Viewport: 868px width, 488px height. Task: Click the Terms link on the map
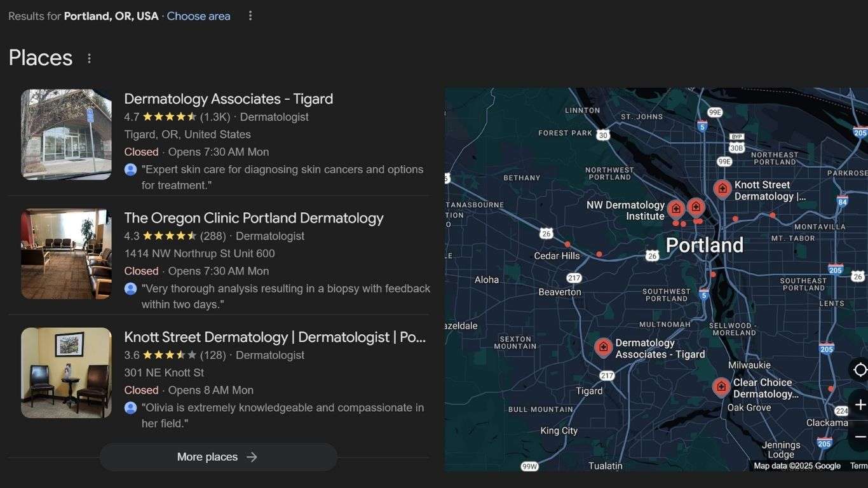click(859, 466)
